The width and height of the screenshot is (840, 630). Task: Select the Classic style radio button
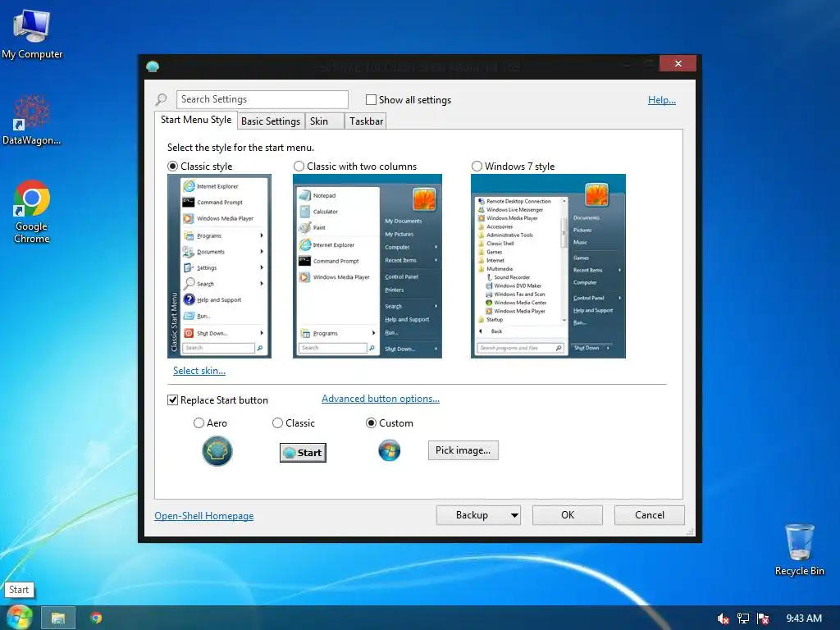click(173, 167)
